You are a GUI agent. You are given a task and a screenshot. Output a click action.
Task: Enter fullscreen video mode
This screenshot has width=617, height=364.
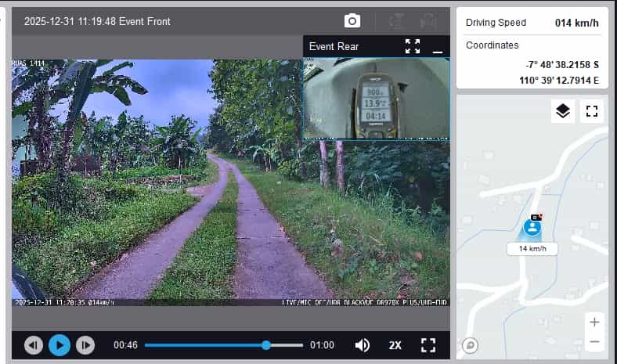[x=428, y=344]
